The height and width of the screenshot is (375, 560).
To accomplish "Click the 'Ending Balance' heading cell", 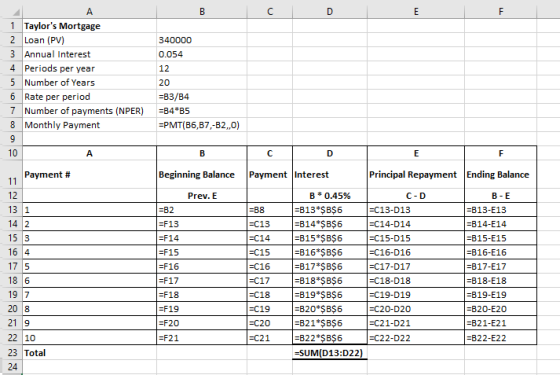I will point(500,174).
